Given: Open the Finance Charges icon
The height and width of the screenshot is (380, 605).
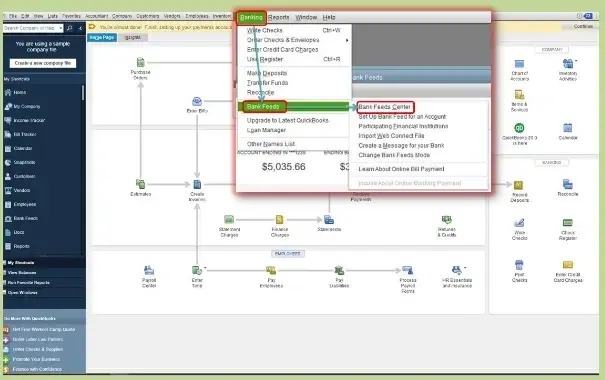Looking at the screenshot, I should tap(279, 220).
